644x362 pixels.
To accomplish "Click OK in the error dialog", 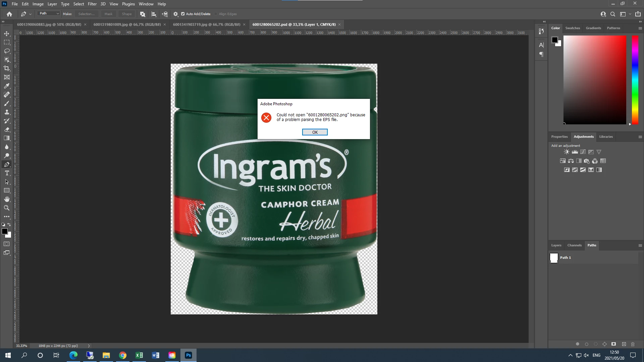I will coord(315,132).
